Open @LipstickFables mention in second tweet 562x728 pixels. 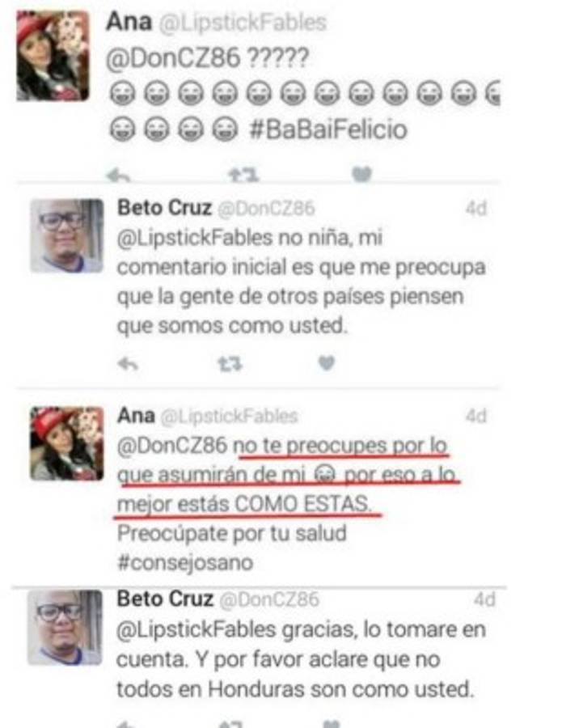coord(194,238)
